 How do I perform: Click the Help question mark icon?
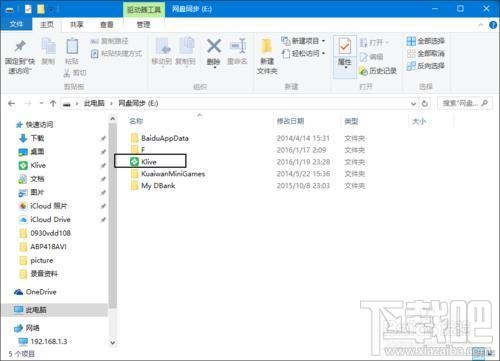point(493,25)
